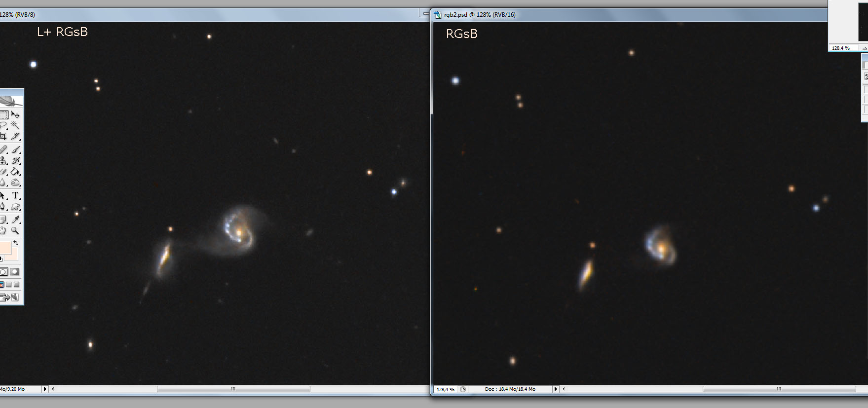Switch to Quick Mask mode
This screenshot has width=868, height=408.
point(15,272)
